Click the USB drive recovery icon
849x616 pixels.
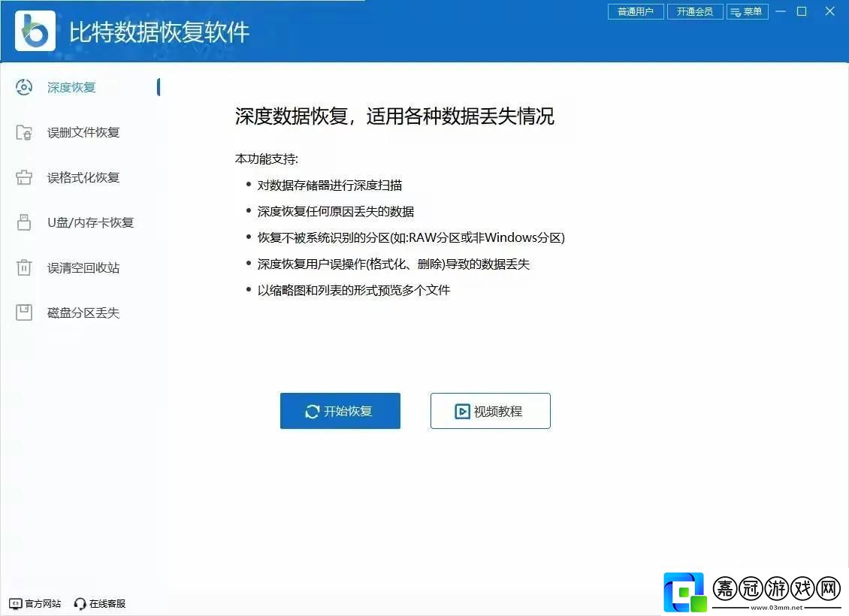(x=24, y=222)
